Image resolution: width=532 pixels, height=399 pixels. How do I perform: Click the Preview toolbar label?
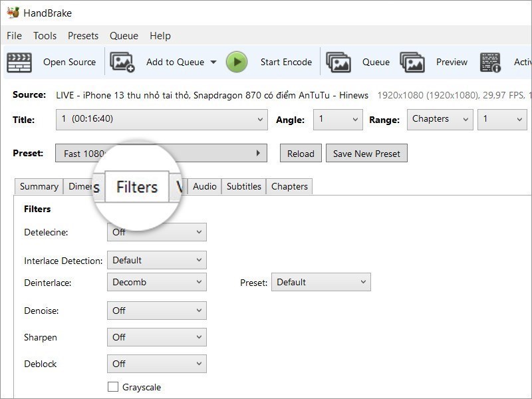click(x=452, y=62)
